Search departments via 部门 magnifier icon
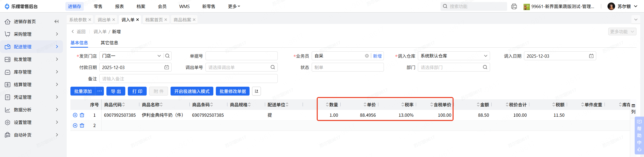This screenshot has width=644, height=157. tap(485, 67)
